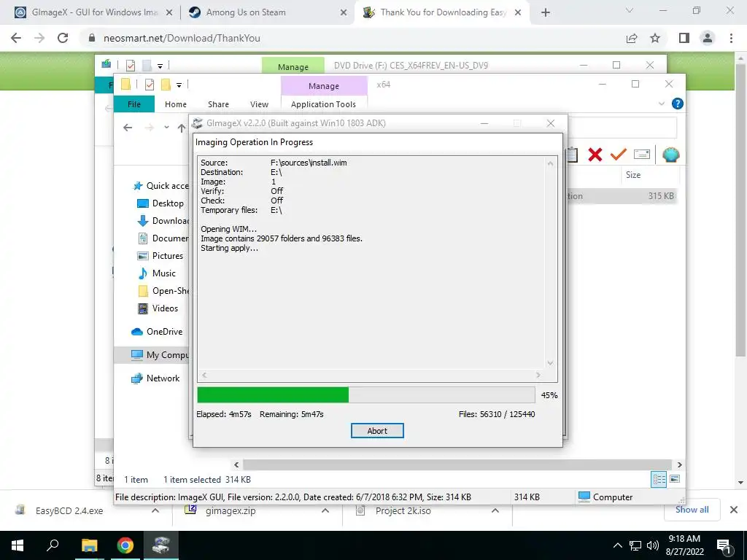Switch Explorer to details view icon
747x560 pixels.
(659, 479)
